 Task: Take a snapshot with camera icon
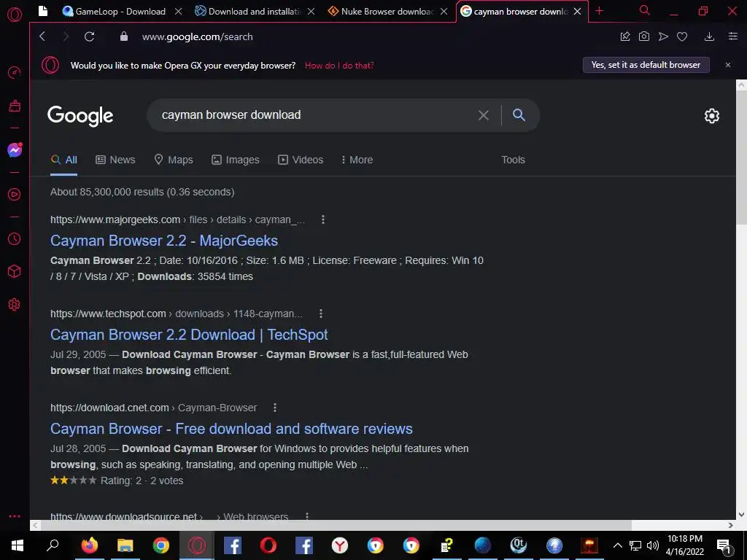coord(643,36)
